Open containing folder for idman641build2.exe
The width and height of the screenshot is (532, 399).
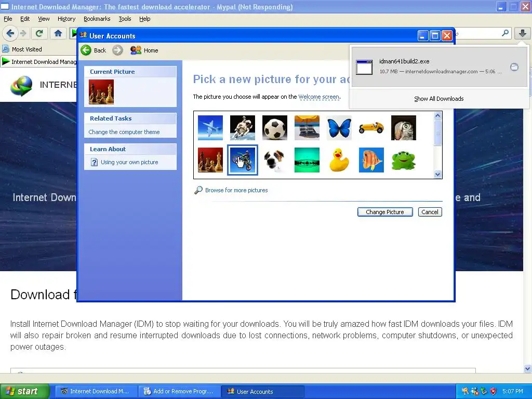pyautogui.click(x=514, y=67)
